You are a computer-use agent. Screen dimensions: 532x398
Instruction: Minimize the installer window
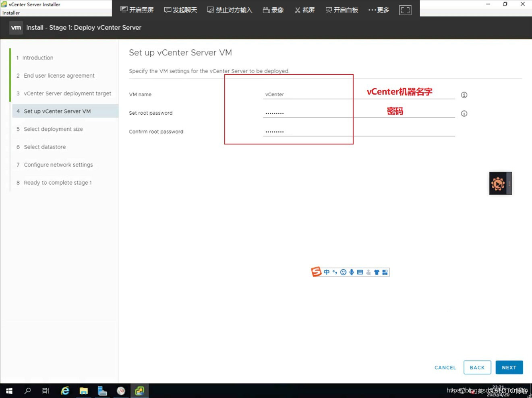[x=488, y=4]
